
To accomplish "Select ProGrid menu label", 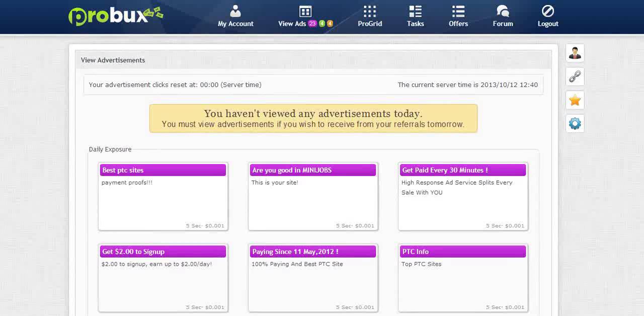I will point(370,24).
